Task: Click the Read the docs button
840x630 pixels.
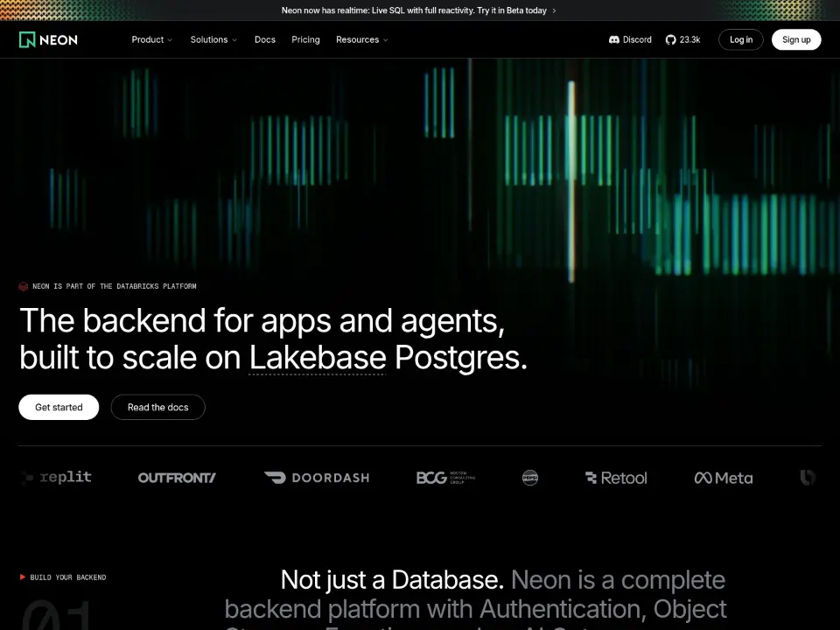Action: 158,407
